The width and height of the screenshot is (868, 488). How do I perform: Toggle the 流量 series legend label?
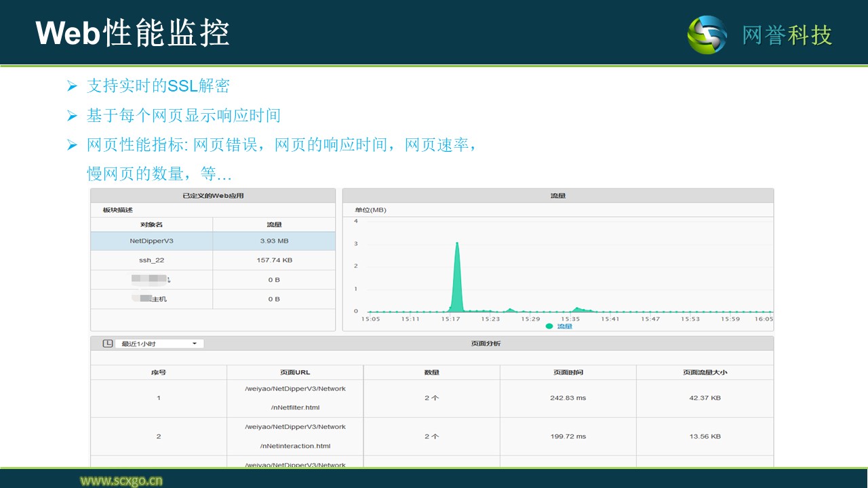(x=565, y=326)
